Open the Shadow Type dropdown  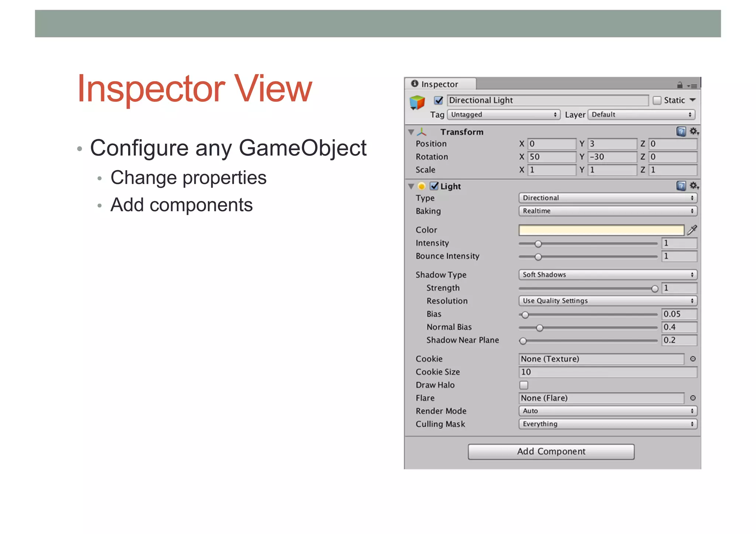coord(608,275)
